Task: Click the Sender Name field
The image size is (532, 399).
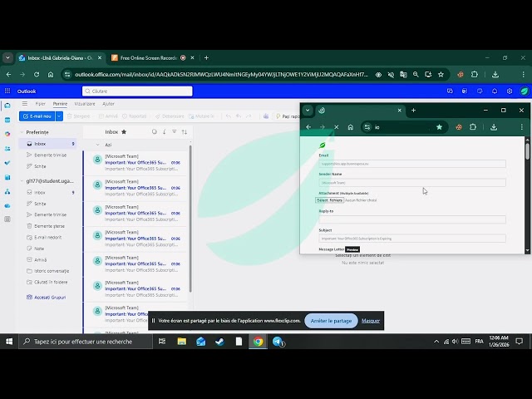Action: point(412,183)
